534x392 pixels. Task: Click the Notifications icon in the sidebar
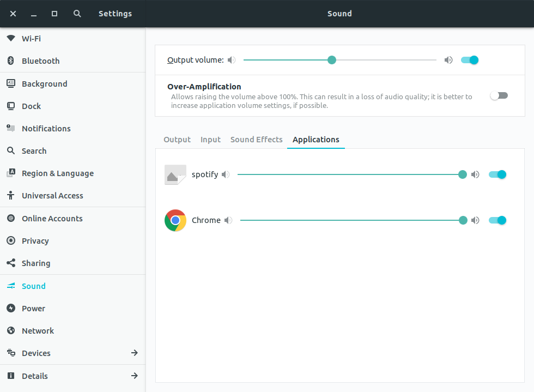tap(11, 128)
